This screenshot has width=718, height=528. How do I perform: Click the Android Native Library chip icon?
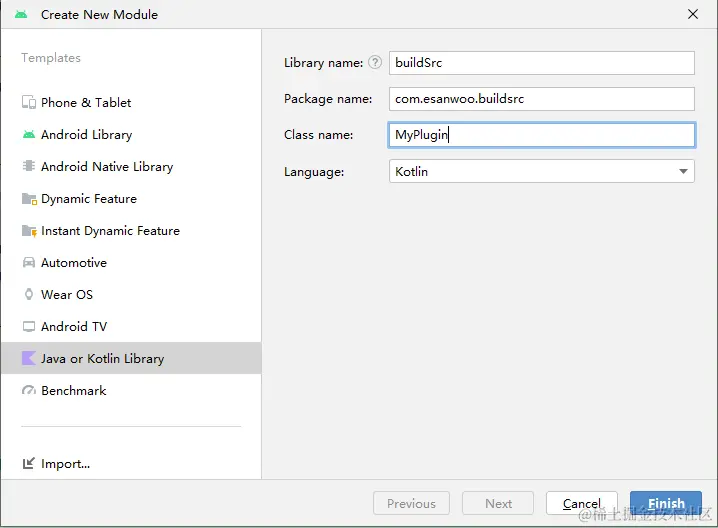click(29, 166)
